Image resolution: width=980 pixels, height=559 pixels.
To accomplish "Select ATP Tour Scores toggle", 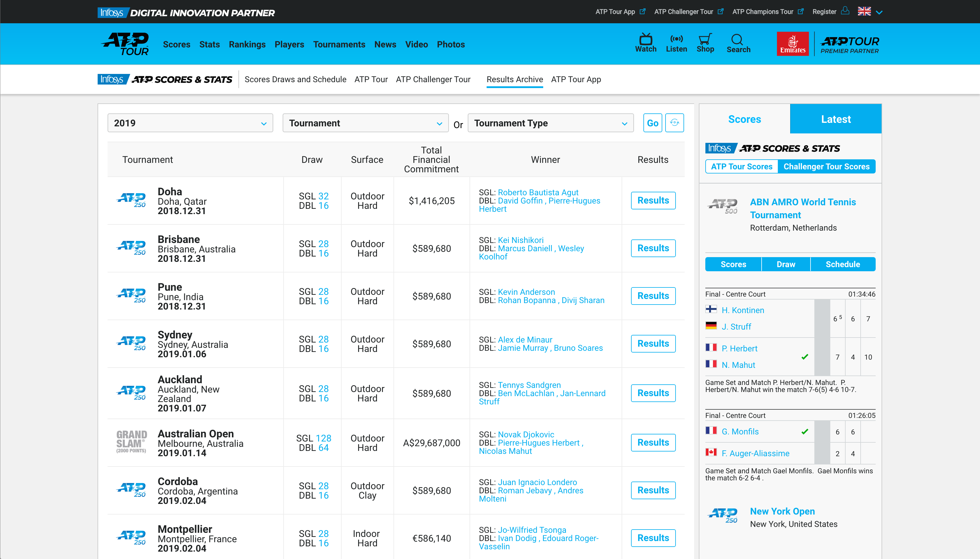I will (742, 166).
